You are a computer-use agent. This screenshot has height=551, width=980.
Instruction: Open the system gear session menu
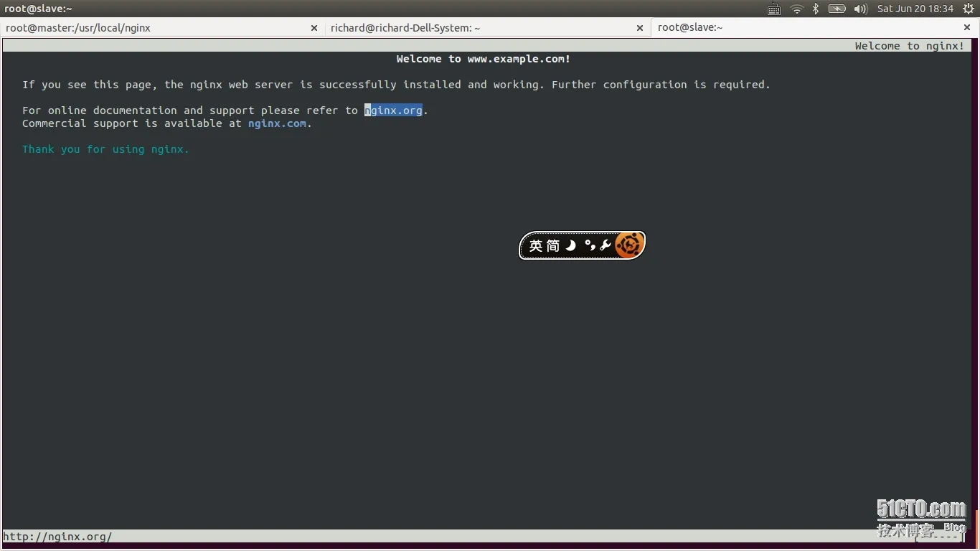968,9
